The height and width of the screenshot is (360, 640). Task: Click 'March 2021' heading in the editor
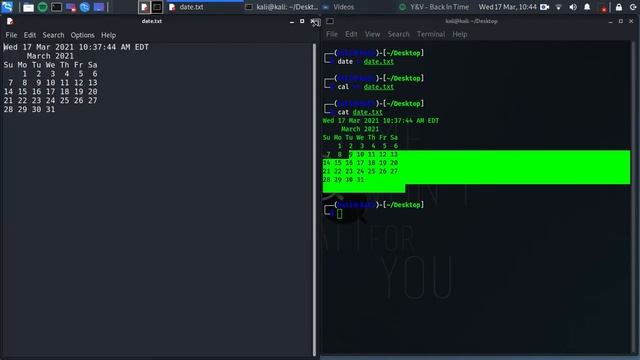(50, 56)
